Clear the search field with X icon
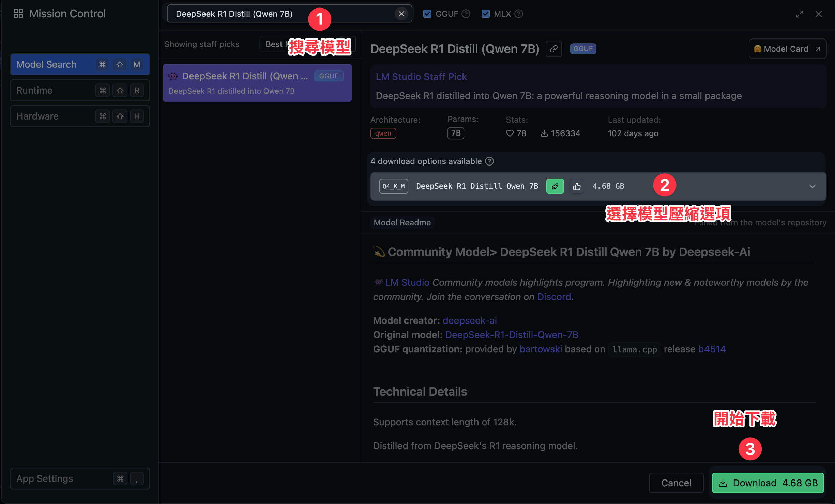 [x=401, y=14]
